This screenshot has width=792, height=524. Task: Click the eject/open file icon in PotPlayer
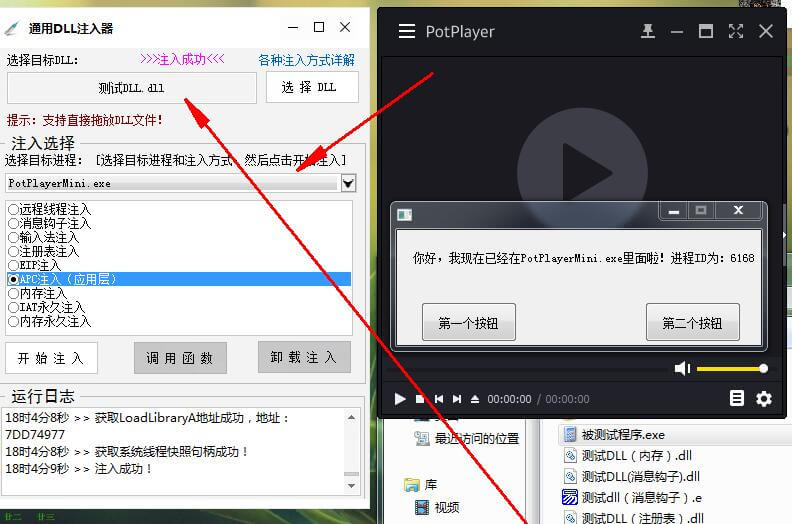(475, 399)
